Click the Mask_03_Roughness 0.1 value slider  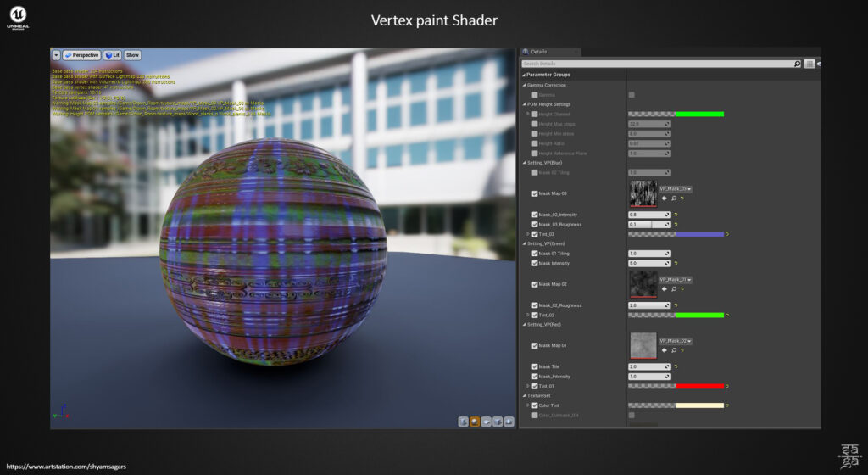649,224
